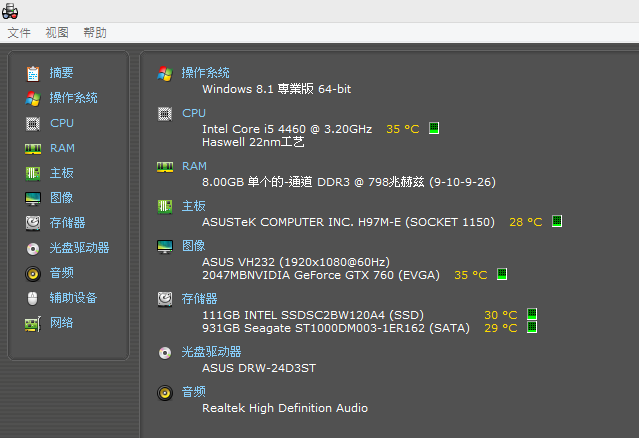Open CPU section in sidebar
This screenshot has width=639, height=438.
[x=62, y=123]
